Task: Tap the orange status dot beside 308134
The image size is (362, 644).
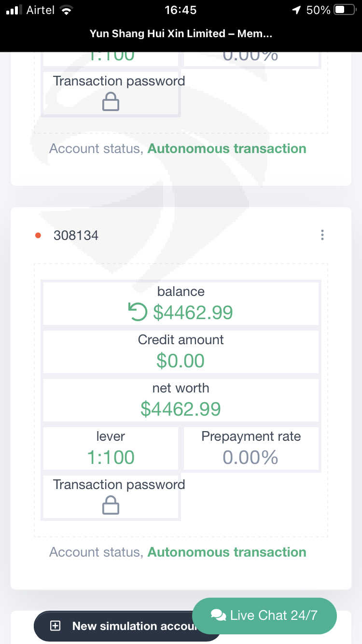Action: 38,236
